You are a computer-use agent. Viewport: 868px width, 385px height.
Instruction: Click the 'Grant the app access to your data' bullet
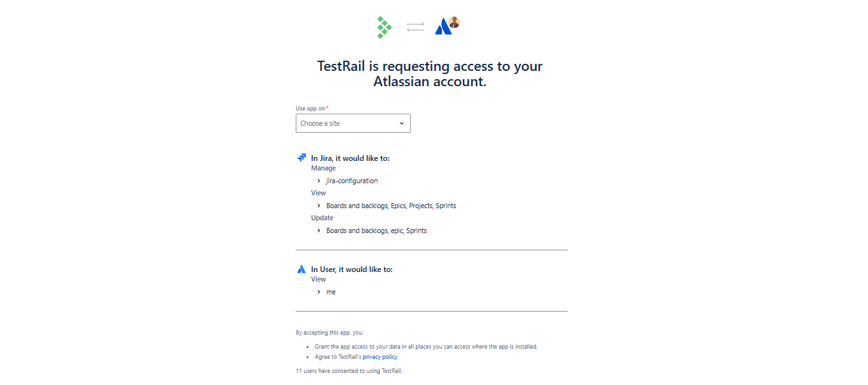click(426, 347)
